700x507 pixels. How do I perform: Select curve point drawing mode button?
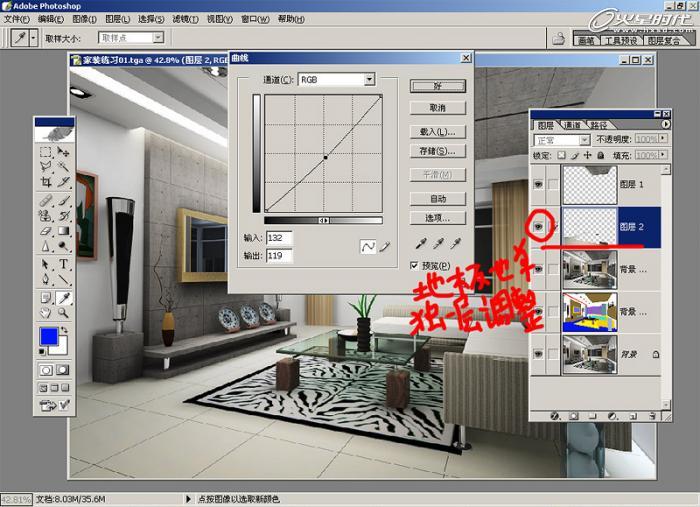[x=368, y=246]
